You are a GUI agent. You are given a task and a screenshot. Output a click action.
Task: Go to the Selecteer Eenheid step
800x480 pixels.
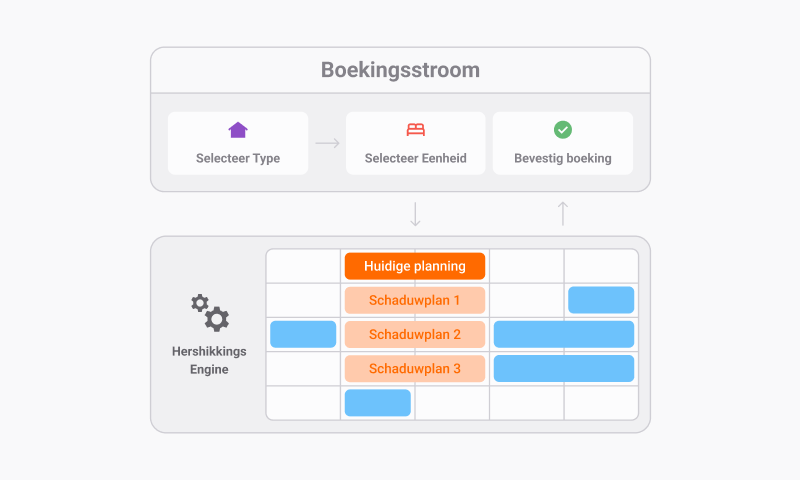coord(416,158)
